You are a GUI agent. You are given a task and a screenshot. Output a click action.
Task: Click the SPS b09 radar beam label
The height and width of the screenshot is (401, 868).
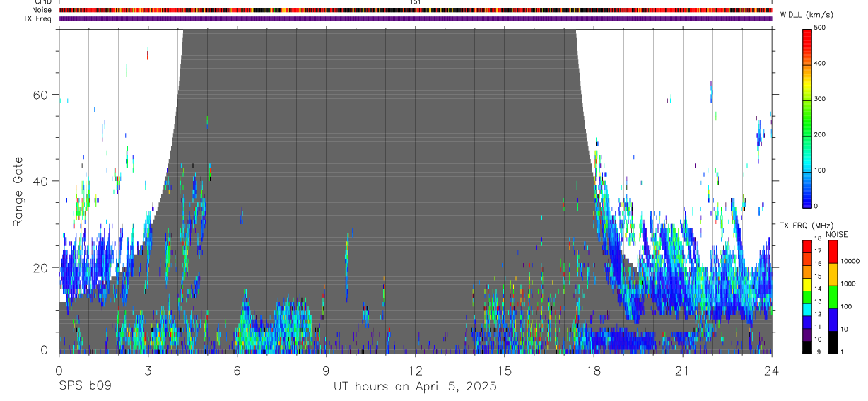pos(84,386)
